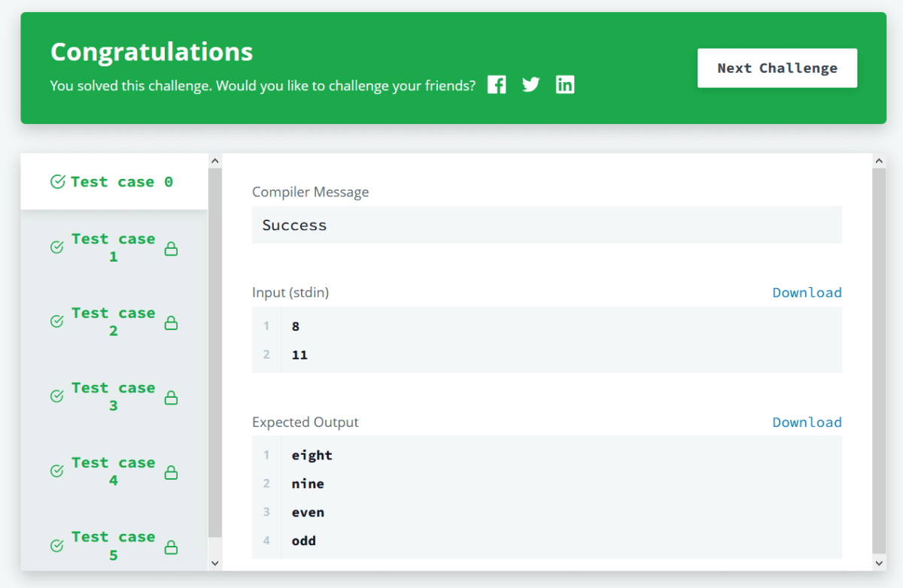View Test case 0 details
903x588 pixels.
113,181
